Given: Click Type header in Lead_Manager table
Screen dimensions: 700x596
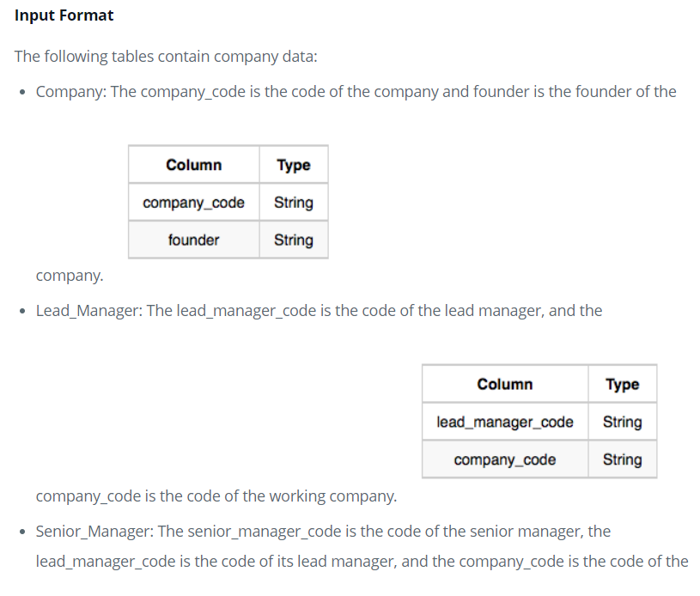Looking at the screenshot, I should (x=623, y=385).
